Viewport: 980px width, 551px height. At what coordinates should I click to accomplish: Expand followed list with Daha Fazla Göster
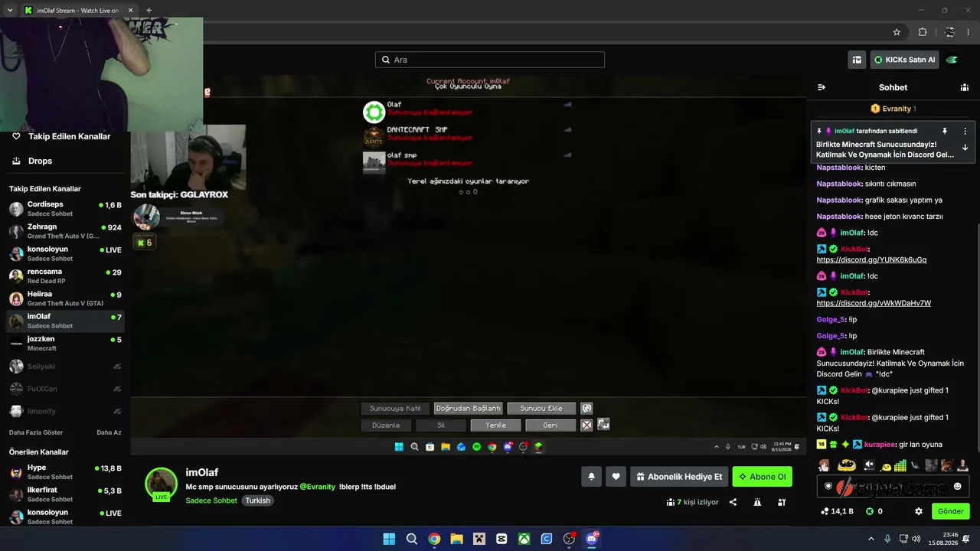[36, 432]
